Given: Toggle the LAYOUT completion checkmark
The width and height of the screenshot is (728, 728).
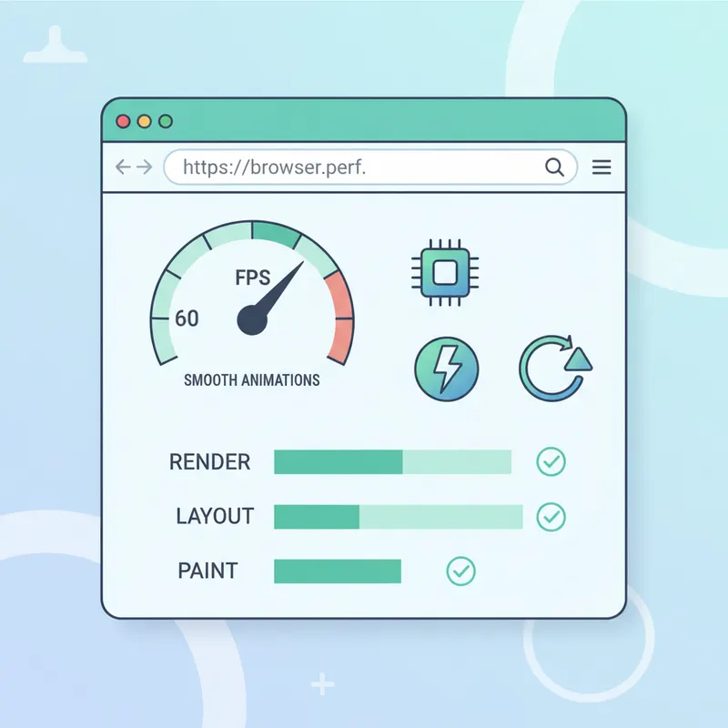Looking at the screenshot, I should [x=551, y=517].
